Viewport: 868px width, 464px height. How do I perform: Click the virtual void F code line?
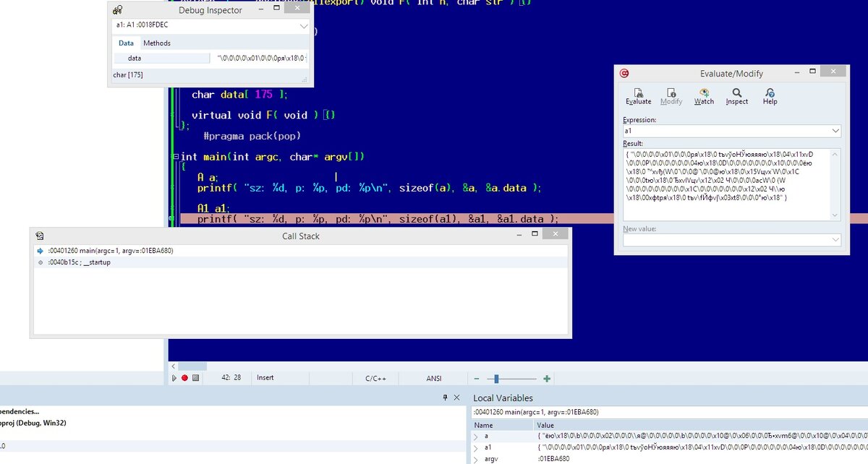pos(263,115)
